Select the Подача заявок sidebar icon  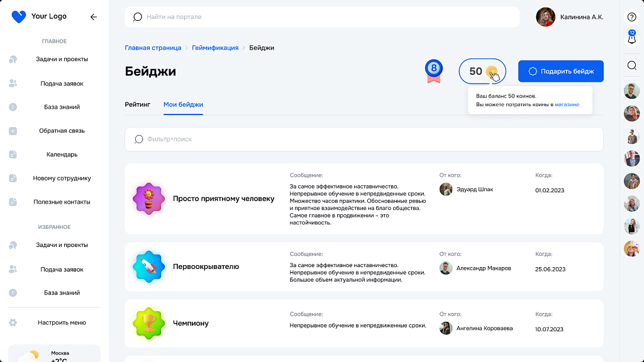tap(13, 83)
